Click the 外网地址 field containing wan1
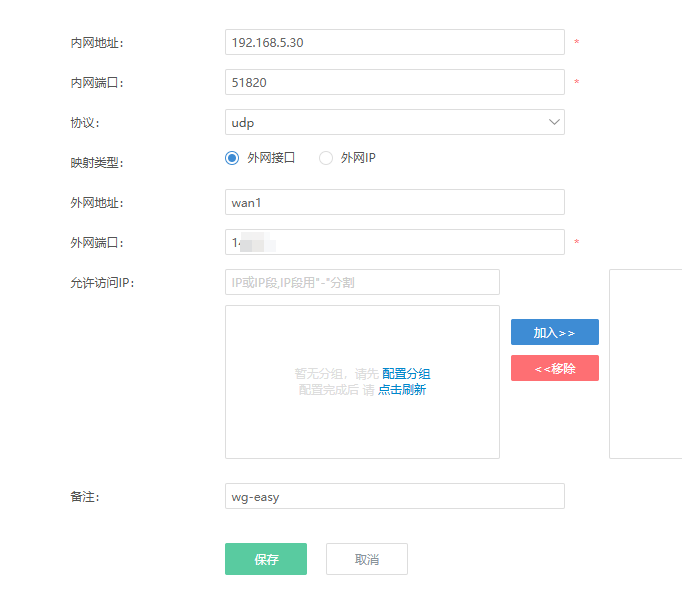 395,202
